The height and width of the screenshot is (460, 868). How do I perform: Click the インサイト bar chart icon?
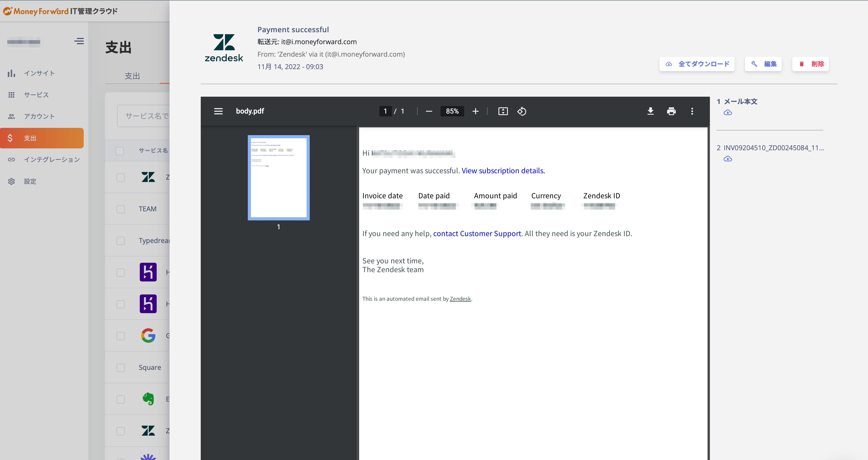point(11,73)
